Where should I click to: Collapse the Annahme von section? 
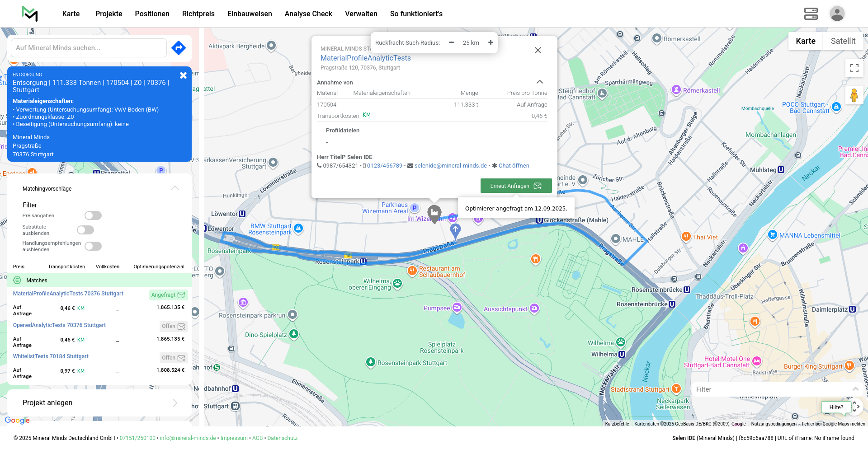coord(539,82)
